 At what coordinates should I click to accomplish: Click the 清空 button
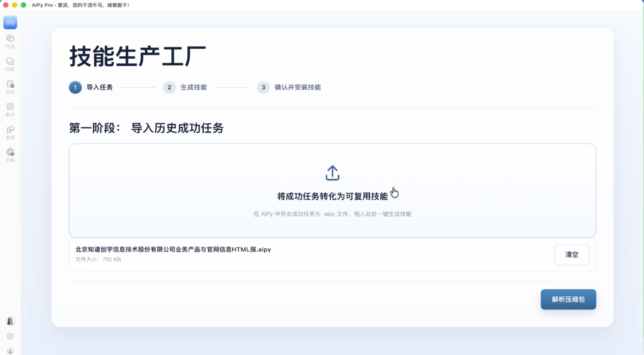click(x=572, y=255)
